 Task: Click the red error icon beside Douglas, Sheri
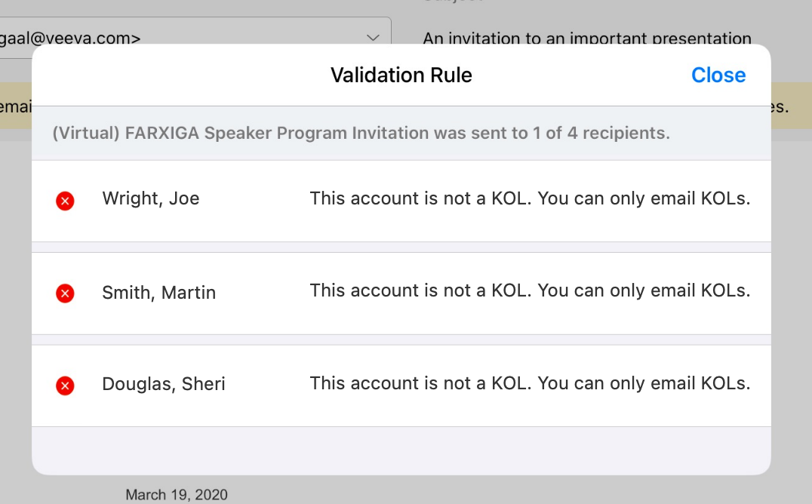[x=65, y=386]
